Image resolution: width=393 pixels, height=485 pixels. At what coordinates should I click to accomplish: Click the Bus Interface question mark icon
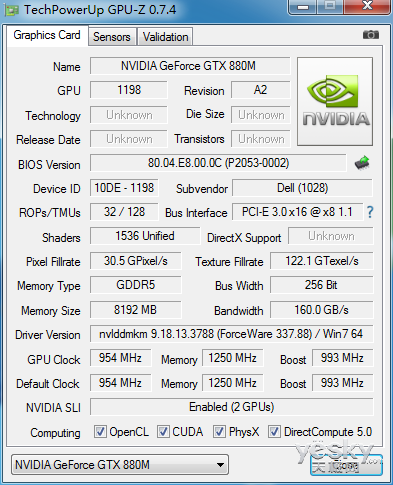tap(370, 212)
